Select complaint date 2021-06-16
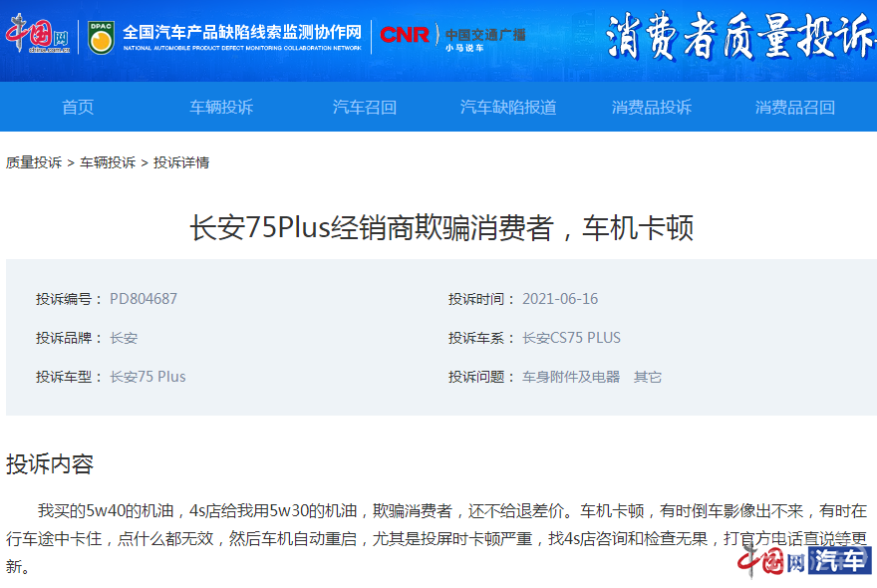This screenshot has height=588, width=877. 560,299
